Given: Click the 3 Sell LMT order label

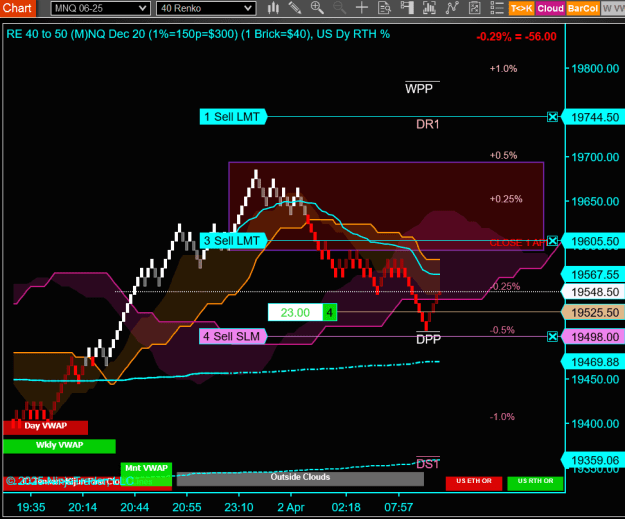Looking at the screenshot, I should tap(233, 241).
